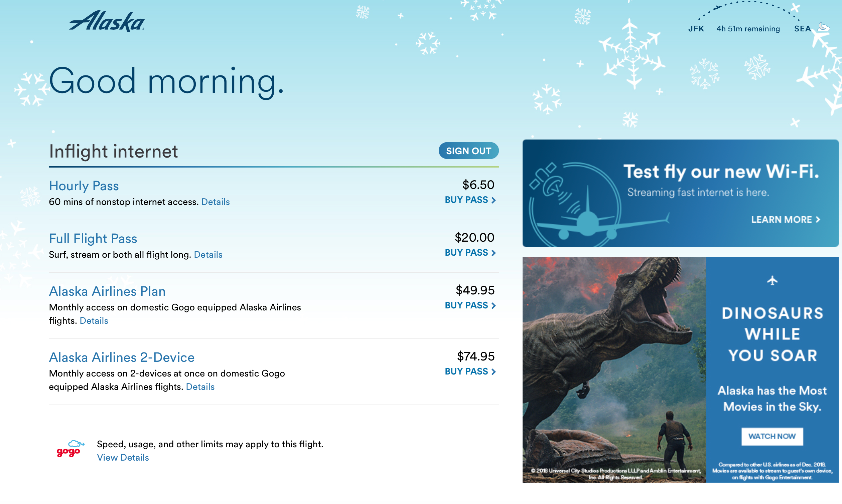
Task: Click the Alaska Airlines logo
Action: tap(107, 21)
